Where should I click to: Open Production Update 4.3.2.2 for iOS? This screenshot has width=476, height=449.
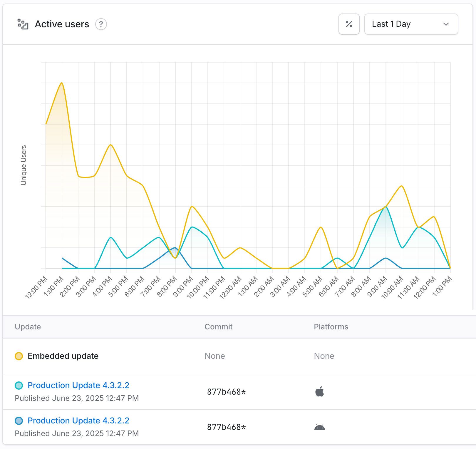(78, 385)
